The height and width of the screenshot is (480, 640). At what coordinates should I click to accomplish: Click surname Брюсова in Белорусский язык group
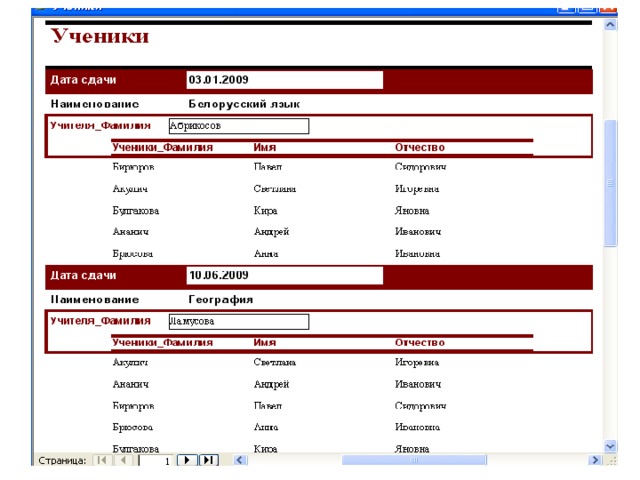tap(133, 253)
